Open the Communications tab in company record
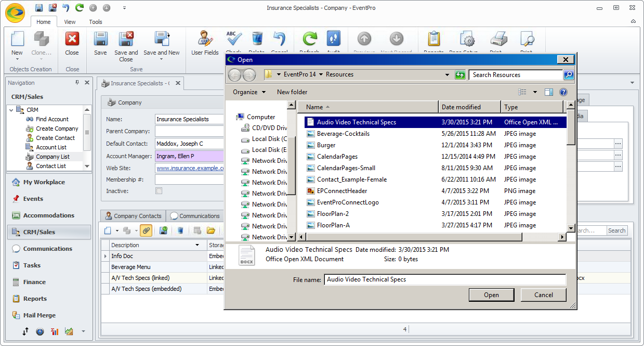The height and width of the screenshot is (346, 644). pos(195,216)
